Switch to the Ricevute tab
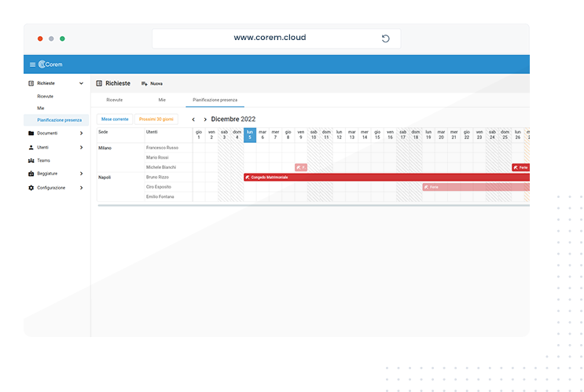Screen dimensions: 584x392 tap(114, 100)
